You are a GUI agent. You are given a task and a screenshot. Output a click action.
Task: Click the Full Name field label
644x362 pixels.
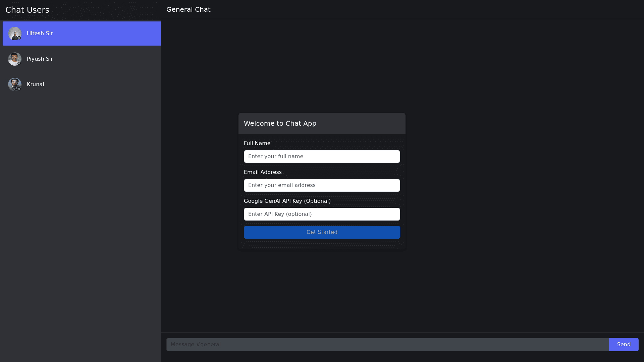pyautogui.click(x=257, y=143)
